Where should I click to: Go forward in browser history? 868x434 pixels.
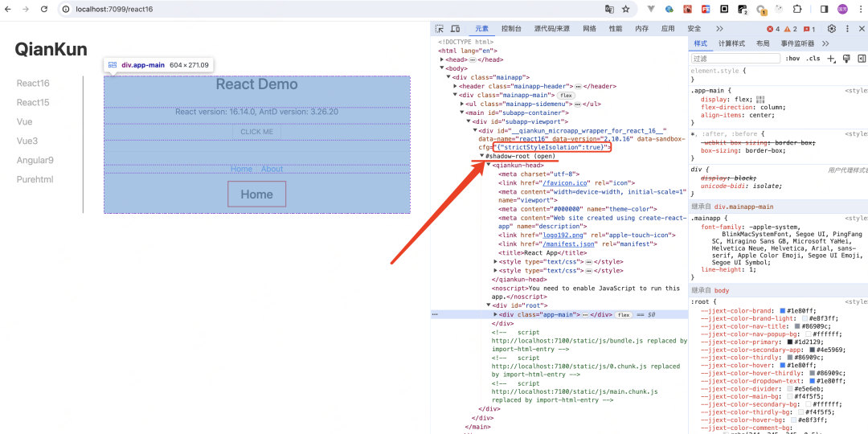click(x=26, y=10)
